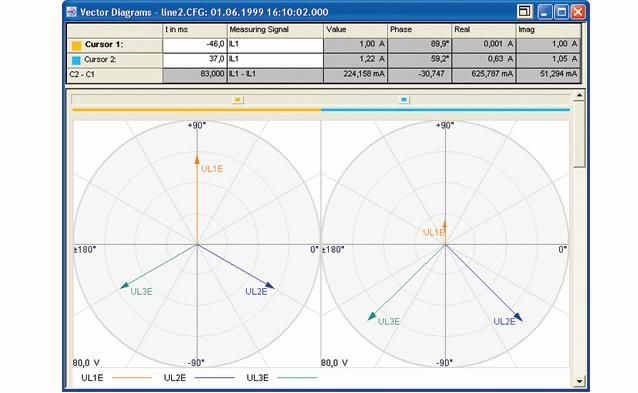The width and height of the screenshot is (638, 393).
Task: Click the Vector Diagrams app icon in title bar
Action: point(72,12)
